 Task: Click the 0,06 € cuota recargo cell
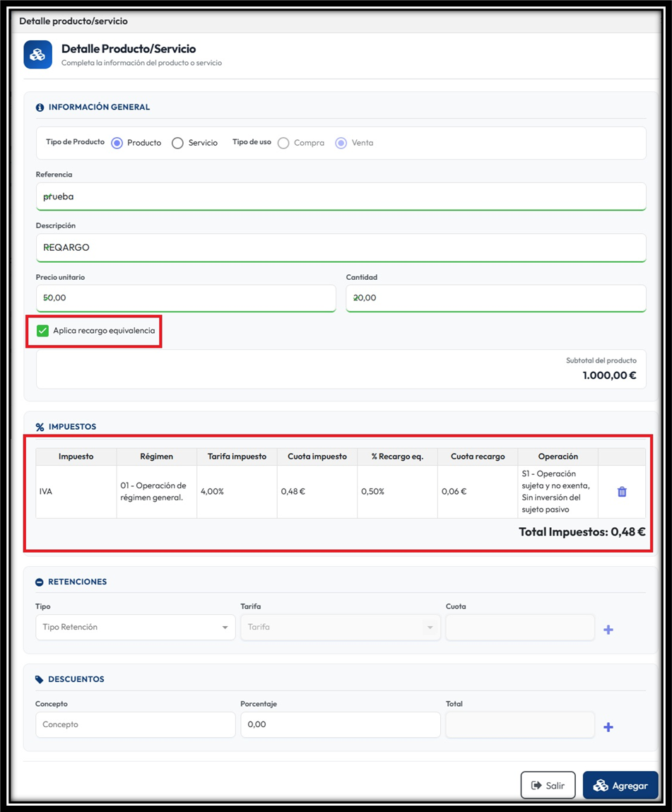[x=478, y=491]
